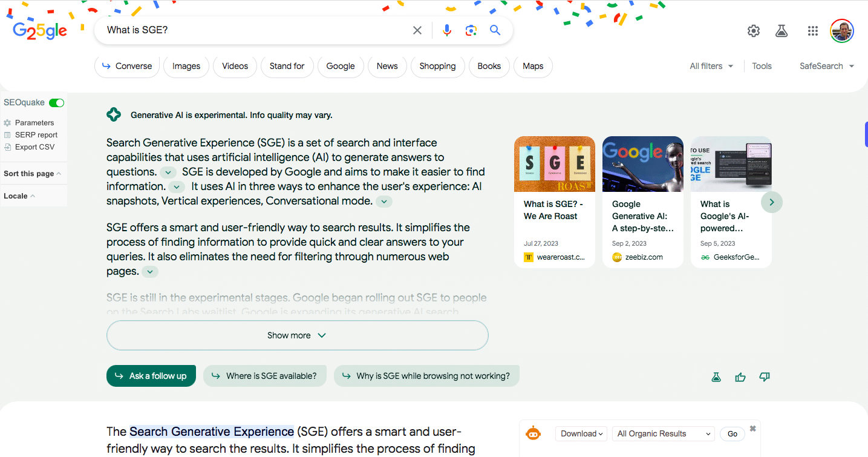Switch to Maps results

tap(533, 66)
